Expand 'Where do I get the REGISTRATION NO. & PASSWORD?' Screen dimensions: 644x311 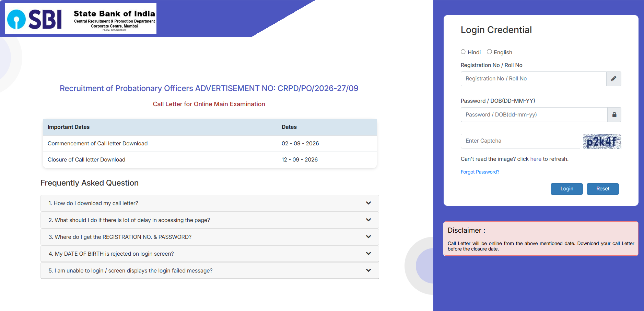point(210,237)
